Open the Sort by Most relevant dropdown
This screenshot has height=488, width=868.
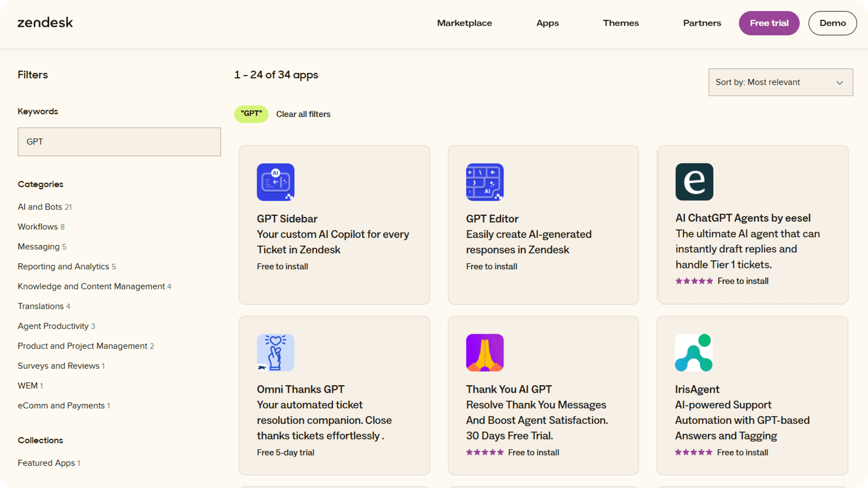point(780,82)
